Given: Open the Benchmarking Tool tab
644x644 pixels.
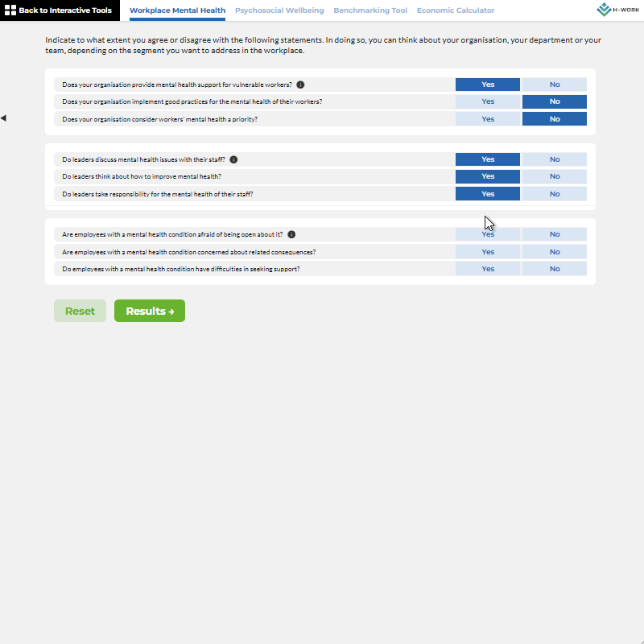Looking at the screenshot, I should coord(370,10).
